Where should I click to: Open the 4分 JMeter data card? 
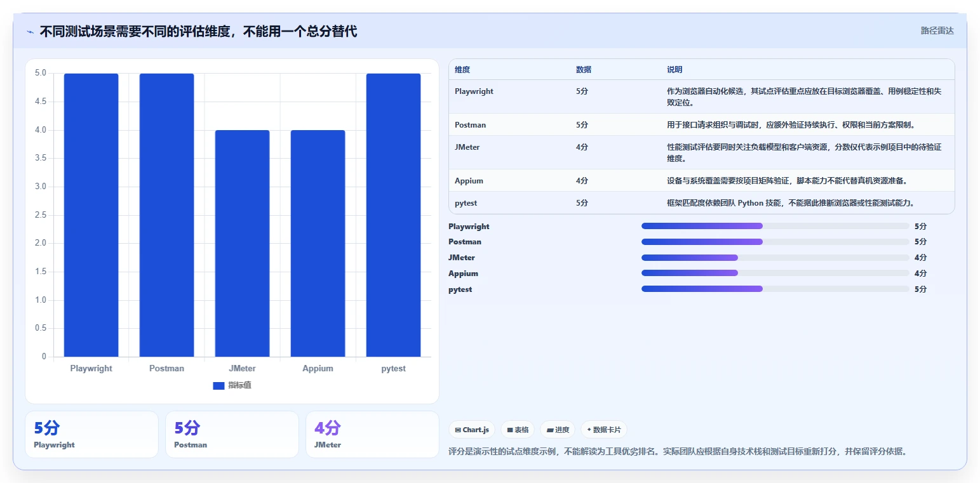point(372,435)
